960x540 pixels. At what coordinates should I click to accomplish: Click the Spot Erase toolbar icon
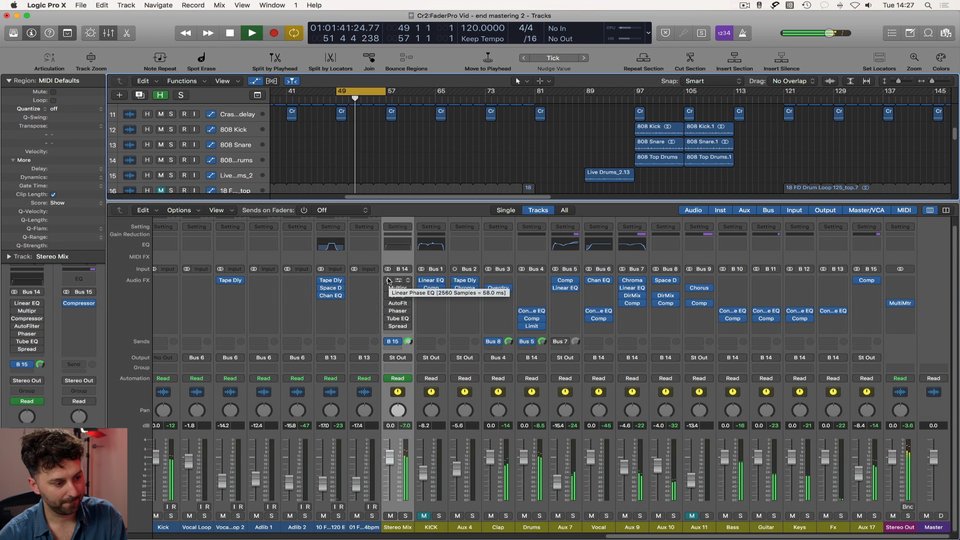tap(201, 58)
